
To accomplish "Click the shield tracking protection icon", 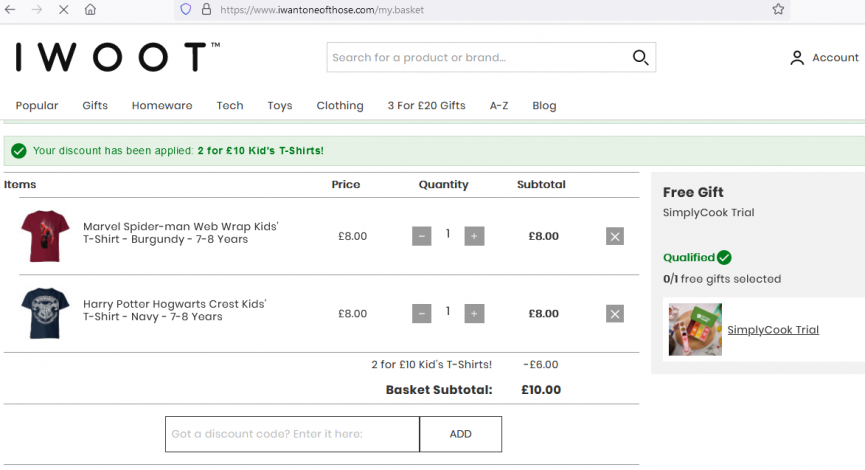I will pyautogui.click(x=186, y=9).
